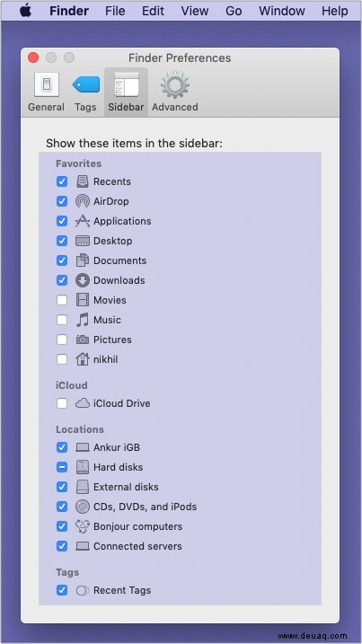Enable the iCloud Drive checkbox
This screenshot has width=362, height=644.
click(62, 403)
